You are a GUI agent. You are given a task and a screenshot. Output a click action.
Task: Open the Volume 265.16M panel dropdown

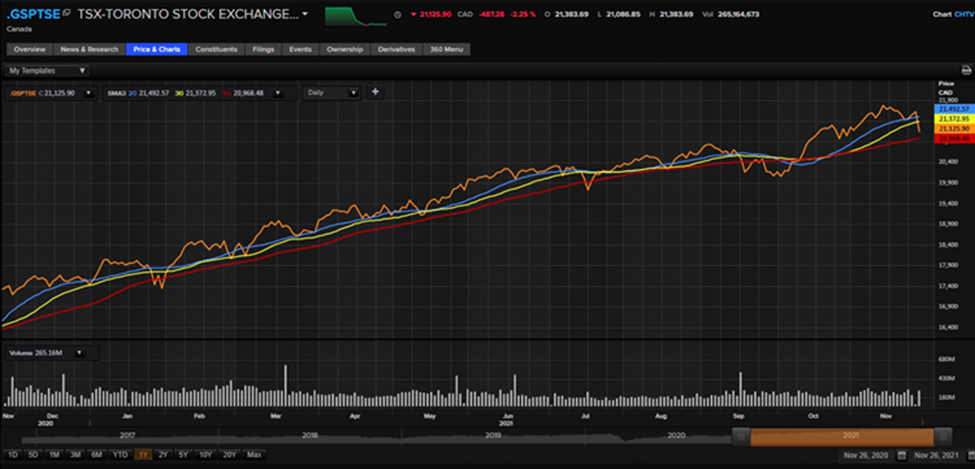coord(78,353)
